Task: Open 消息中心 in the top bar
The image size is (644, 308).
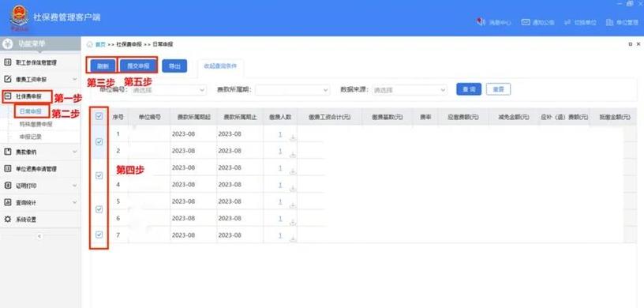Action: point(500,23)
